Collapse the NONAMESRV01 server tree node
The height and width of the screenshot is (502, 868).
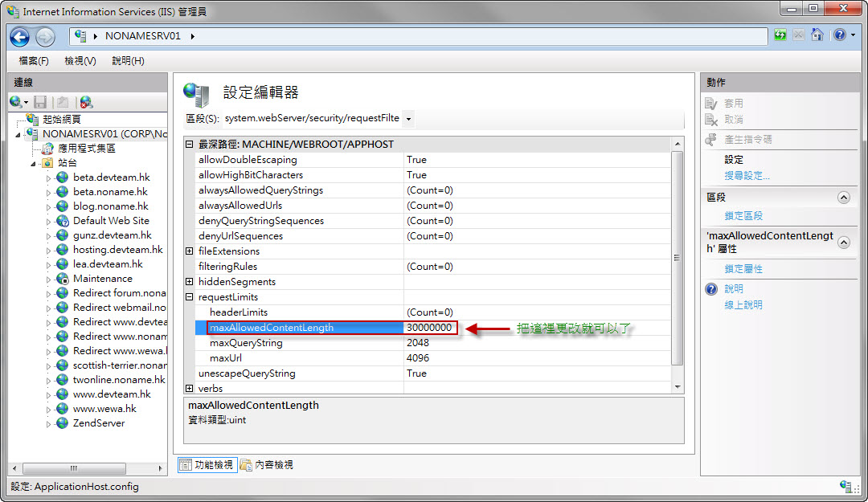point(18,134)
